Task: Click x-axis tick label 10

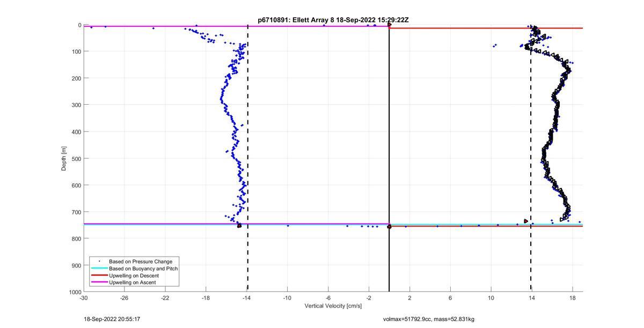Action: tap(491, 298)
